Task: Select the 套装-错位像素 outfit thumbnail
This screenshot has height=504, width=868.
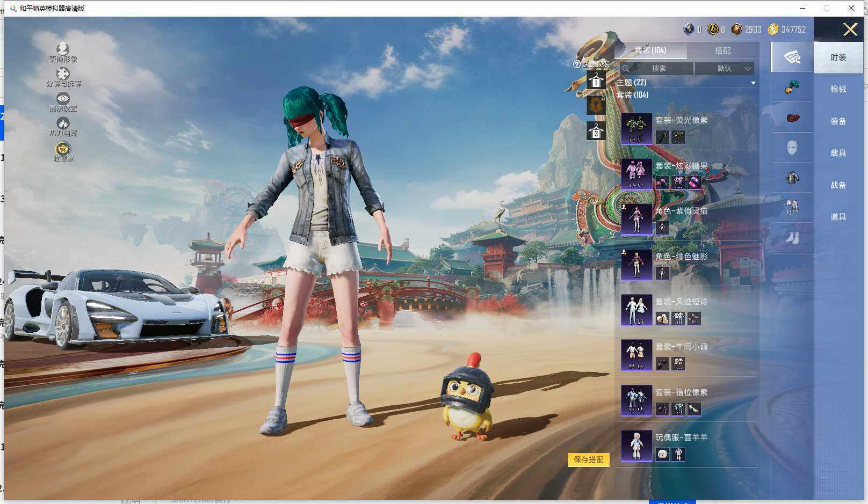Action: [x=636, y=400]
